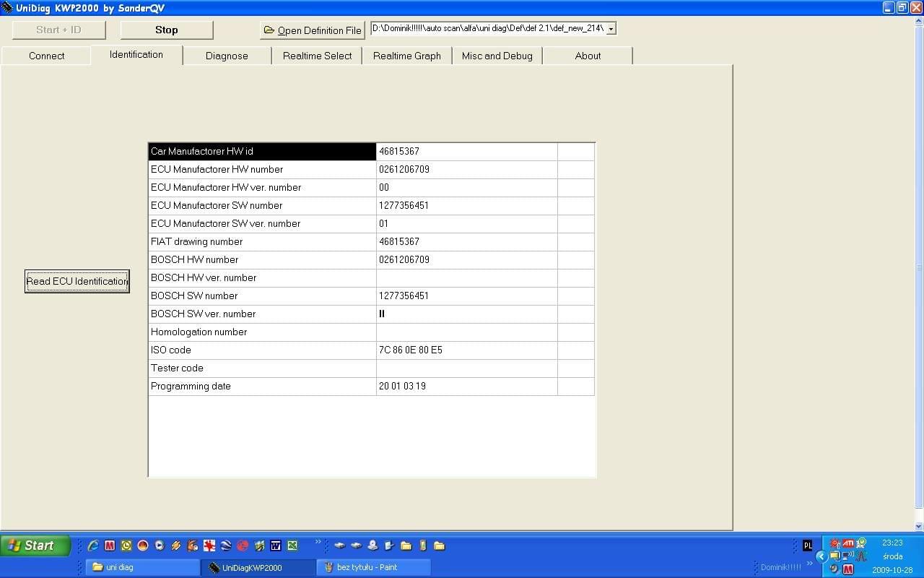924x578 pixels.
Task: Click the Stop button
Action: (x=167, y=30)
